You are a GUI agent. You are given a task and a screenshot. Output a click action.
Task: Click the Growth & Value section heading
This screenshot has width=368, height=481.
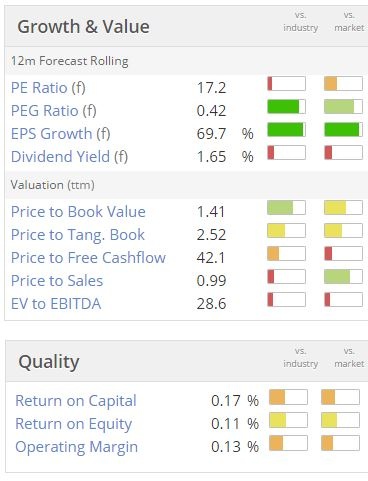coord(83,27)
